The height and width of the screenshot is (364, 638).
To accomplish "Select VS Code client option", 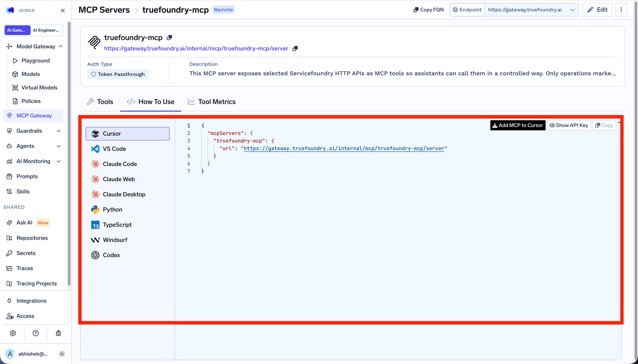I will pos(128,149).
